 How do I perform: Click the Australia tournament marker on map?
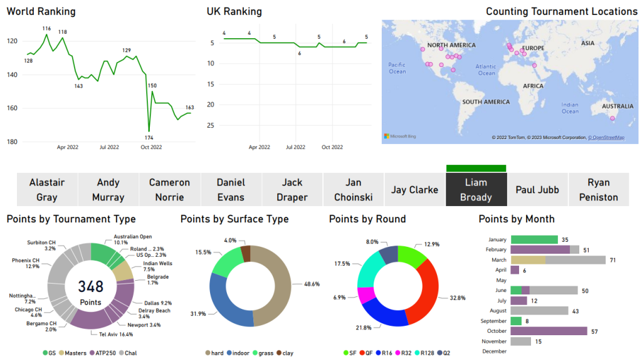613,118
